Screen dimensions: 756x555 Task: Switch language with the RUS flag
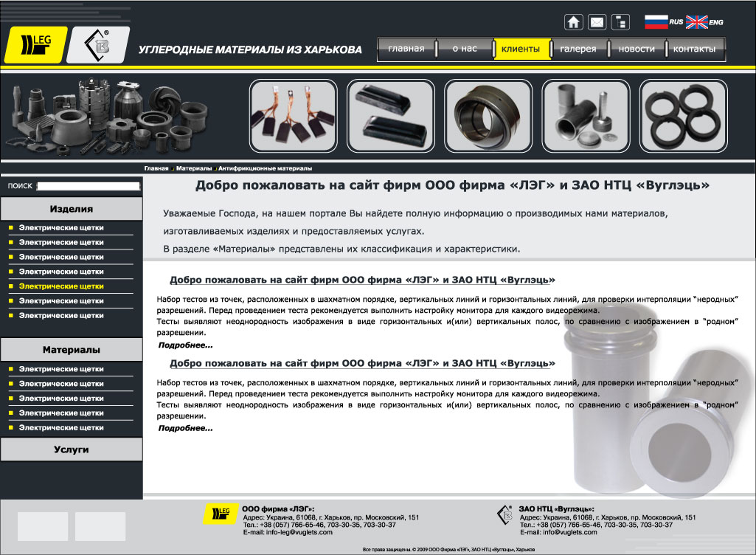(x=656, y=21)
